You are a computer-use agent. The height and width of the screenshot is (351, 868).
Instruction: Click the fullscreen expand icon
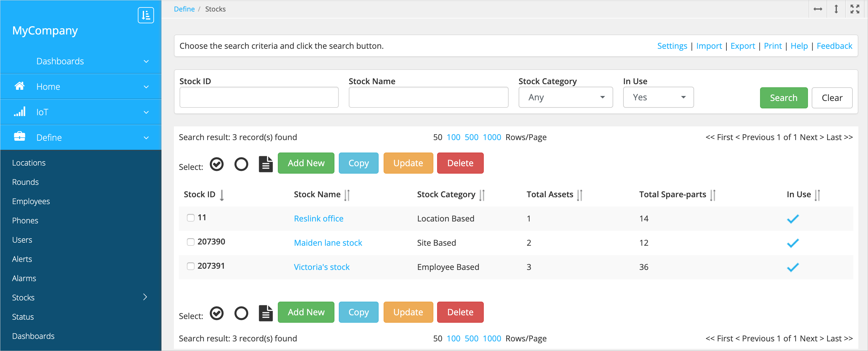click(855, 9)
